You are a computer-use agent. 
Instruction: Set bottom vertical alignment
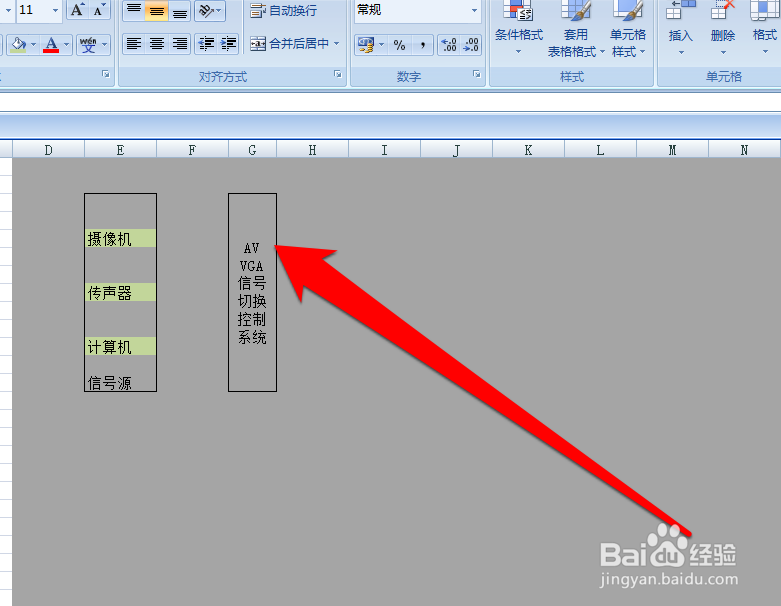click(x=179, y=10)
